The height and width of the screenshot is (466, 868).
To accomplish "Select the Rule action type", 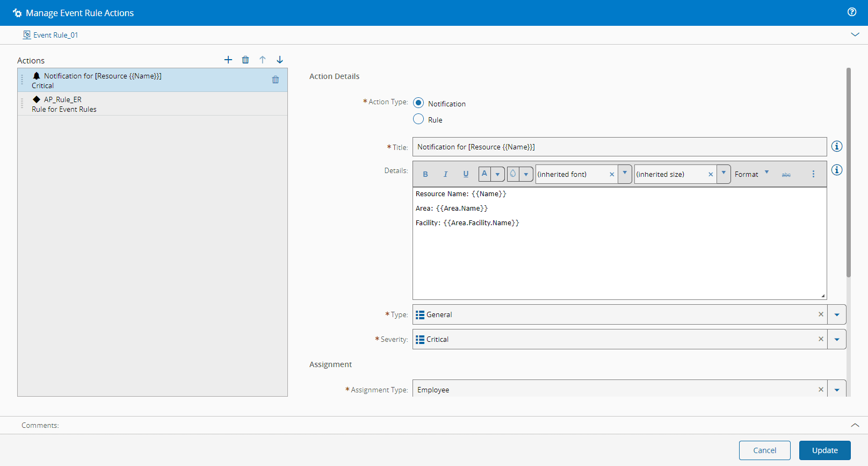I will 418,119.
